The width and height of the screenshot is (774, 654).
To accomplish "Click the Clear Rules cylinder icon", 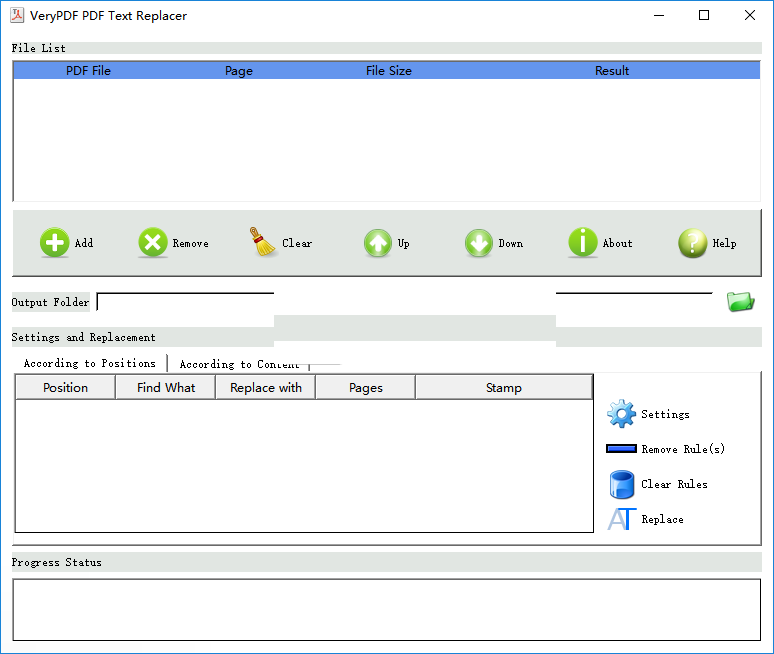I will pyautogui.click(x=621, y=484).
